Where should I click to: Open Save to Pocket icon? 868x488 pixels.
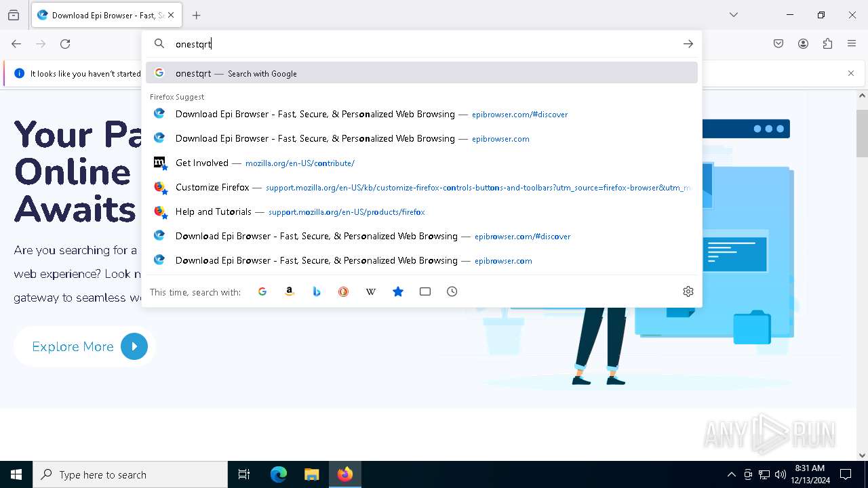point(778,44)
